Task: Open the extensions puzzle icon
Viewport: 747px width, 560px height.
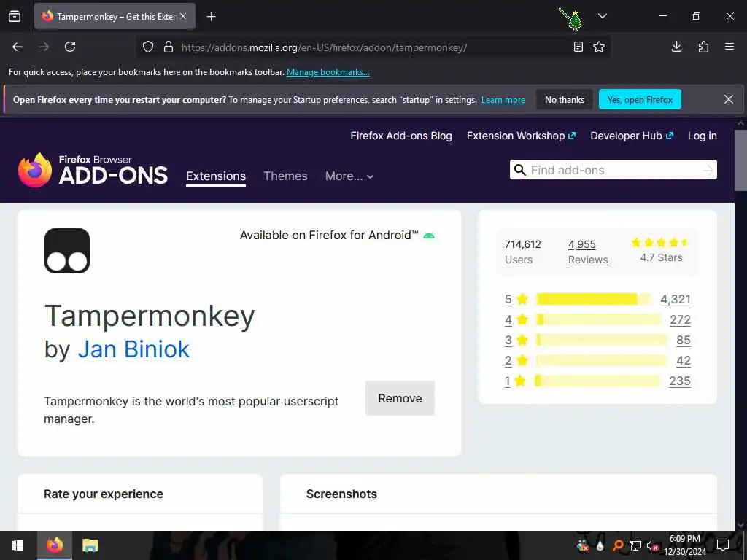Action: (x=703, y=47)
